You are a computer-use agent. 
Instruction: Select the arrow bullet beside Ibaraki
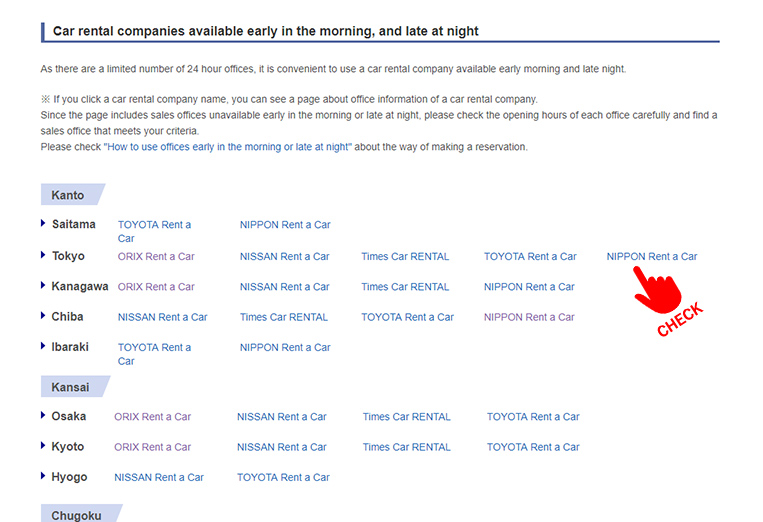(44, 347)
